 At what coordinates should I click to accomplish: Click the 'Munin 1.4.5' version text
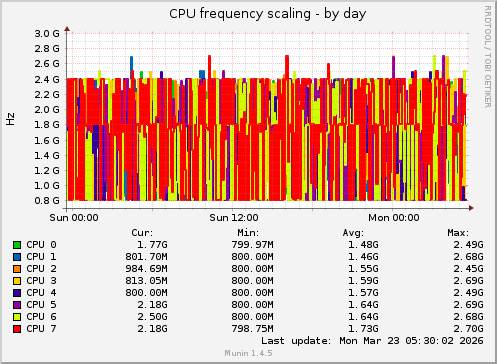pos(248,353)
